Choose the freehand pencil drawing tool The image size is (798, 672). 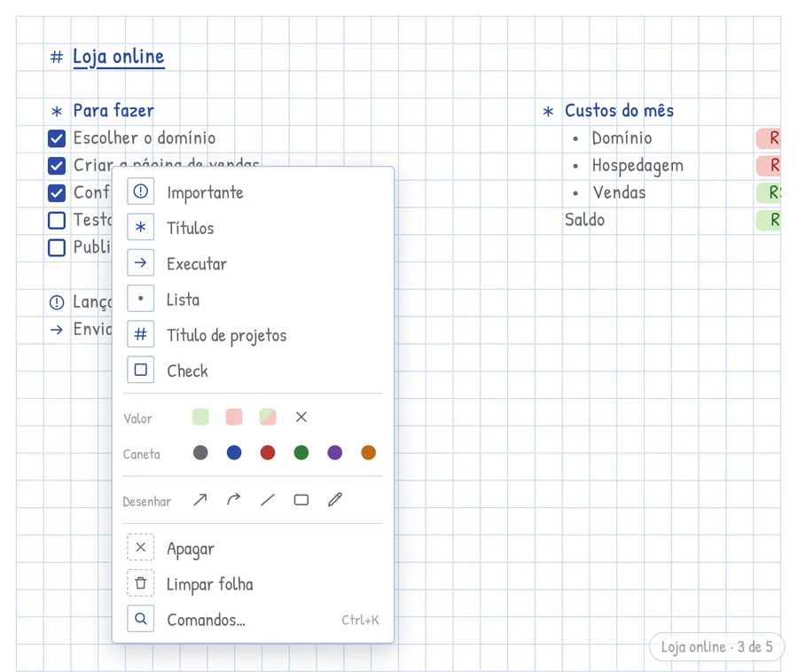pyautogui.click(x=335, y=500)
